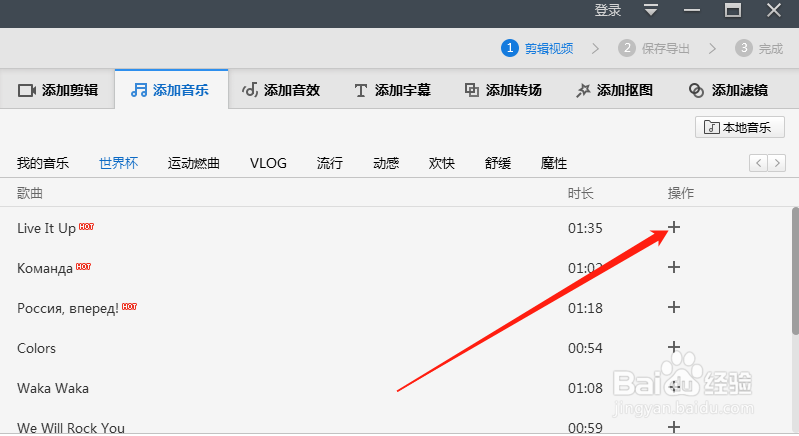This screenshot has width=799, height=436.
Task: Select the 流行 category
Action: [330, 163]
